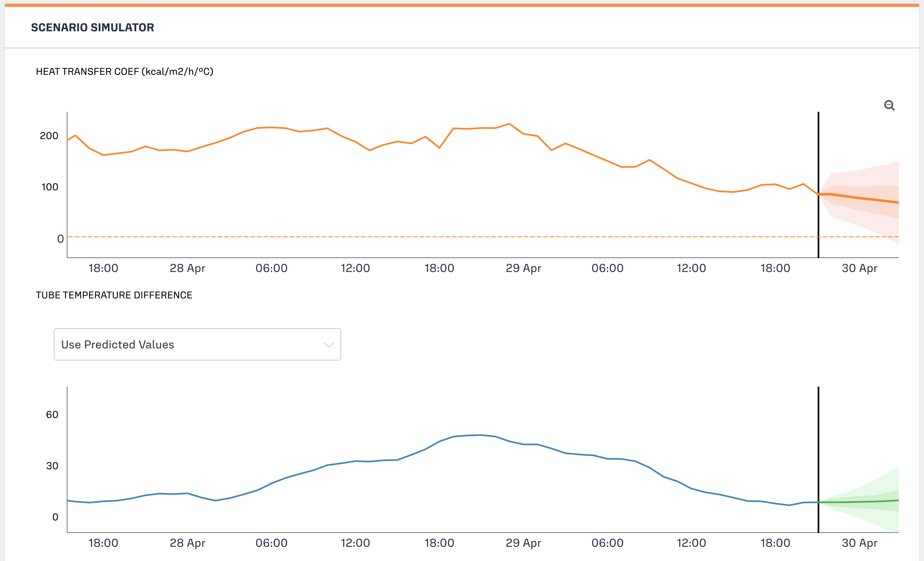
Task: Click the green predicted line in the tube temperature chart
Action: (x=858, y=502)
